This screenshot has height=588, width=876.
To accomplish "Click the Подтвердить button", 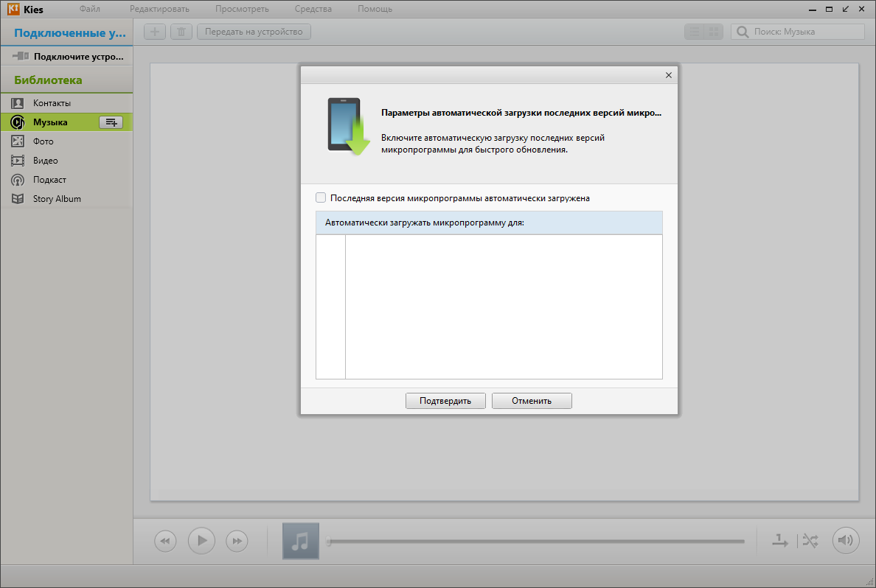I will tap(445, 401).
